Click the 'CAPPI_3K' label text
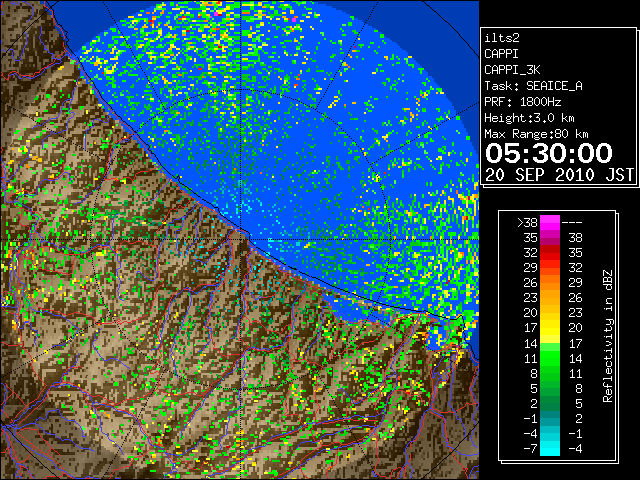 click(512, 70)
